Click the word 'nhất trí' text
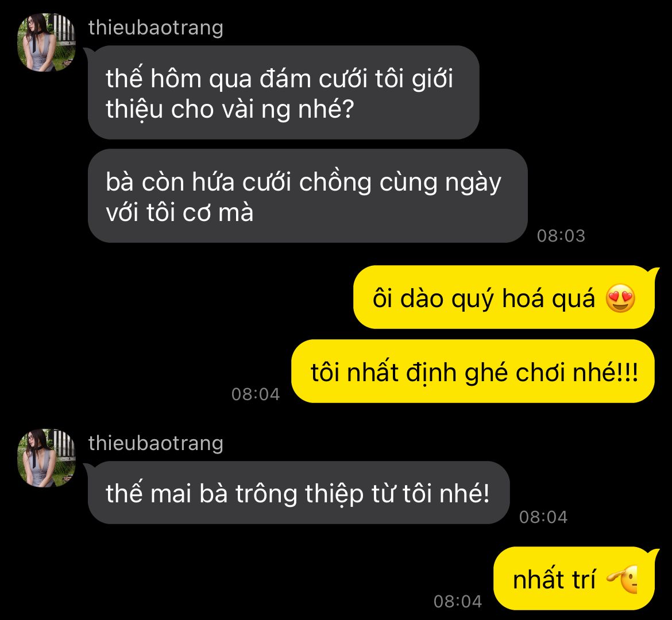The image size is (672, 620). coord(554,579)
